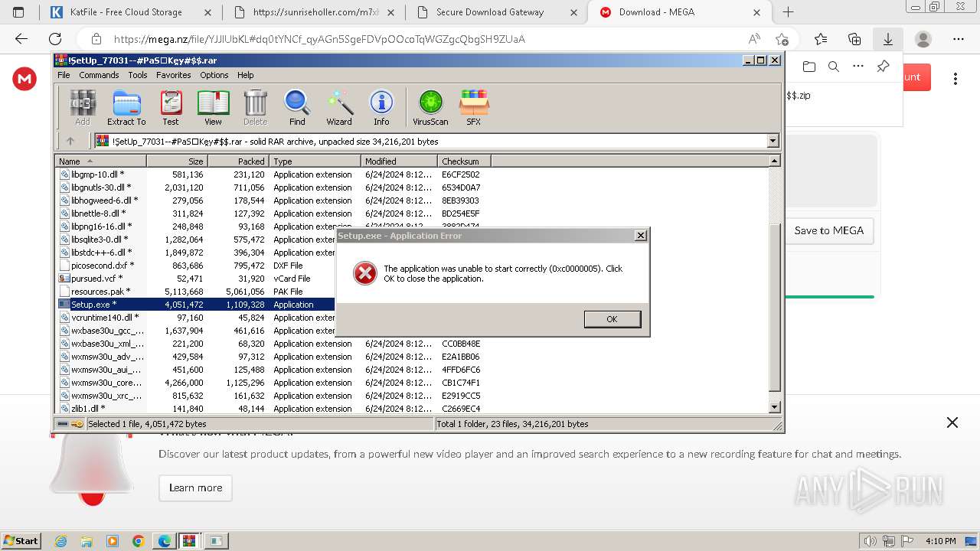
Task: Open the Options menu
Action: click(214, 75)
